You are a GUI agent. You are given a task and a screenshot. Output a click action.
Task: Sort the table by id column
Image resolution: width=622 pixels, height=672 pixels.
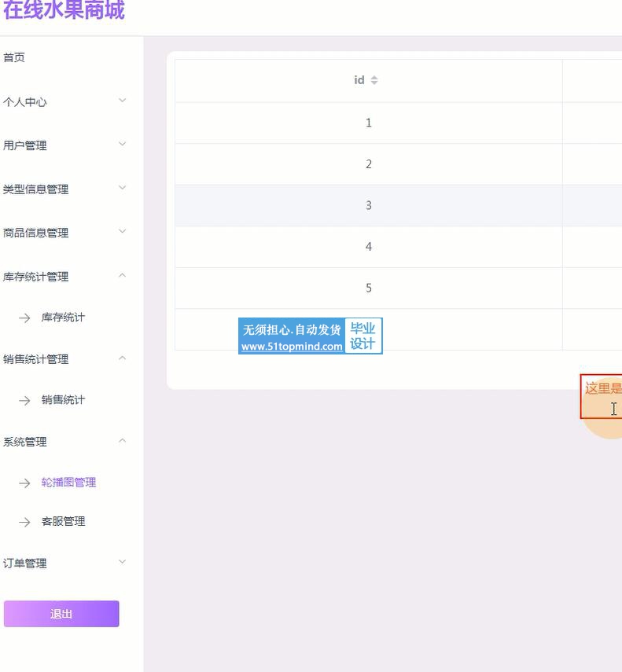point(374,80)
